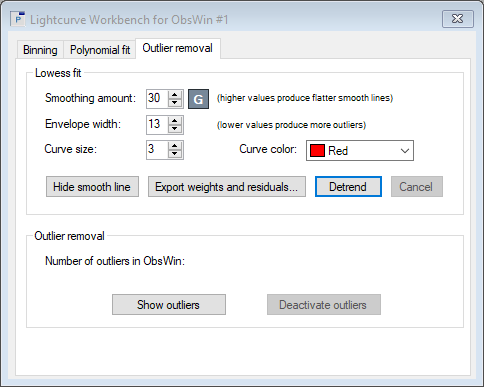Increase Envelope width with up arrow
484x387 pixels.
click(x=175, y=121)
